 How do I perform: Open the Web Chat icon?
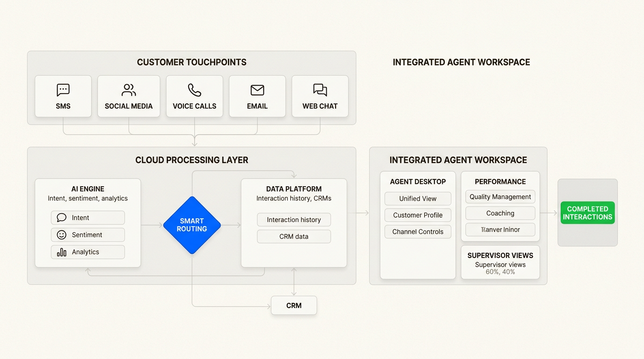(x=320, y=89)
